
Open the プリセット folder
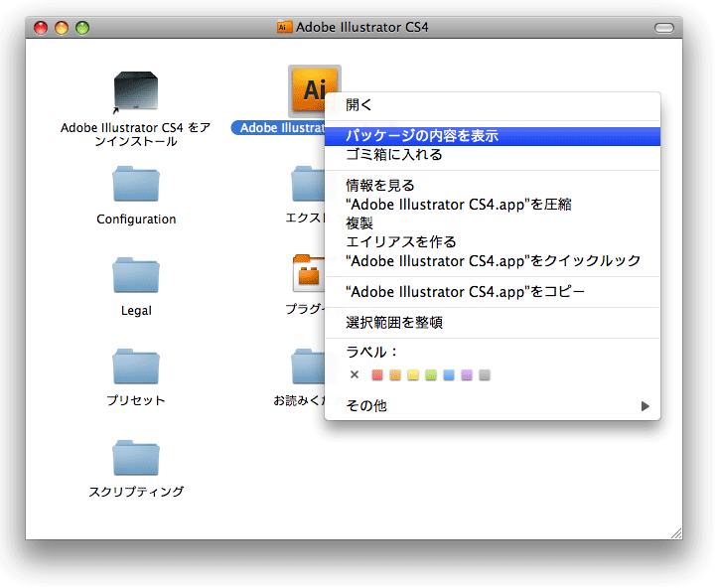[136, 367]
